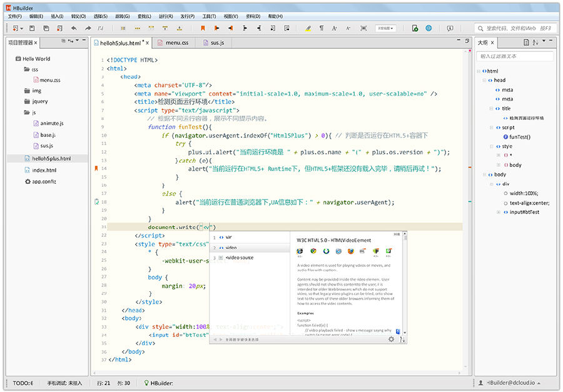Open animate.js in project tree
The width and height of the screenshot is (563, 392).
point(48,123)
